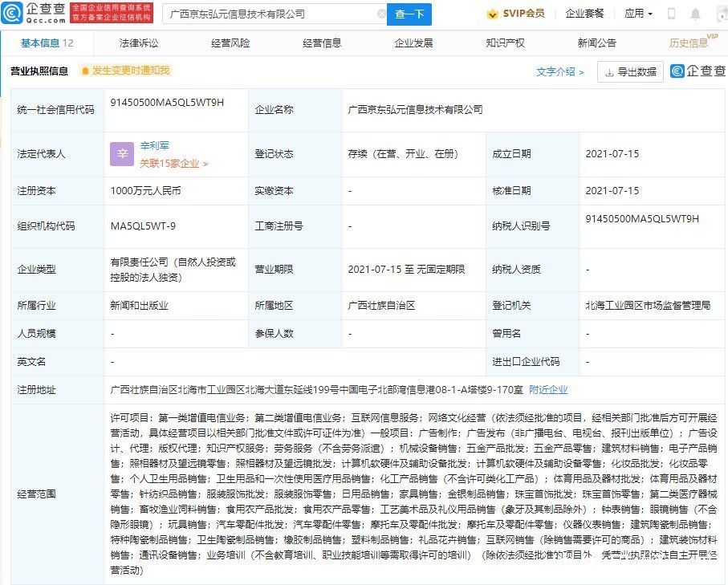
Task: Click the 核准日期 value 2021-07-15
Action: (x=612, y=191)
